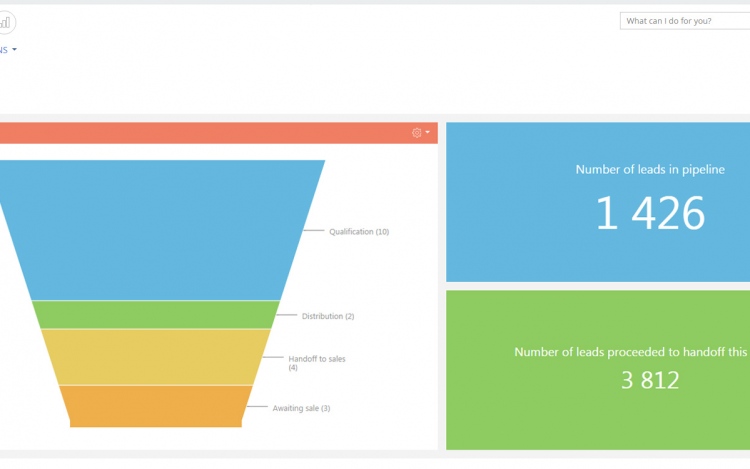Open the 3 812 leads handoff value
750x469 pixels.
coord(650,380)
